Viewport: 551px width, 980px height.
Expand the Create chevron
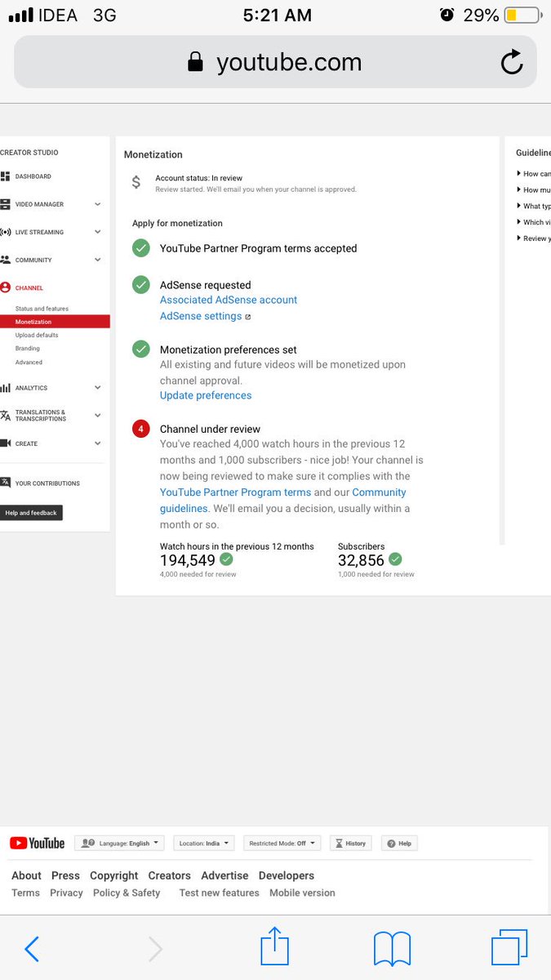(97, 443)
